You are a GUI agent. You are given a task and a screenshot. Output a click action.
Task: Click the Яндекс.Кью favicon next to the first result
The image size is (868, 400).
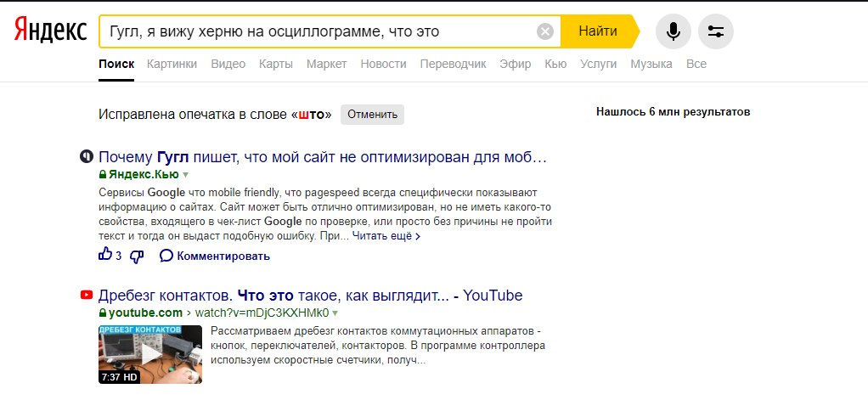86,157
